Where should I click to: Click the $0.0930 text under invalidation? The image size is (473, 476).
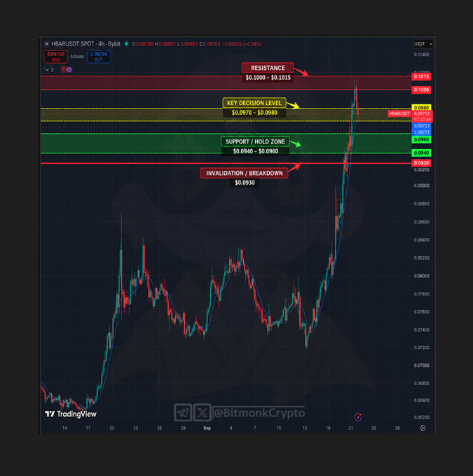point(245,183)
